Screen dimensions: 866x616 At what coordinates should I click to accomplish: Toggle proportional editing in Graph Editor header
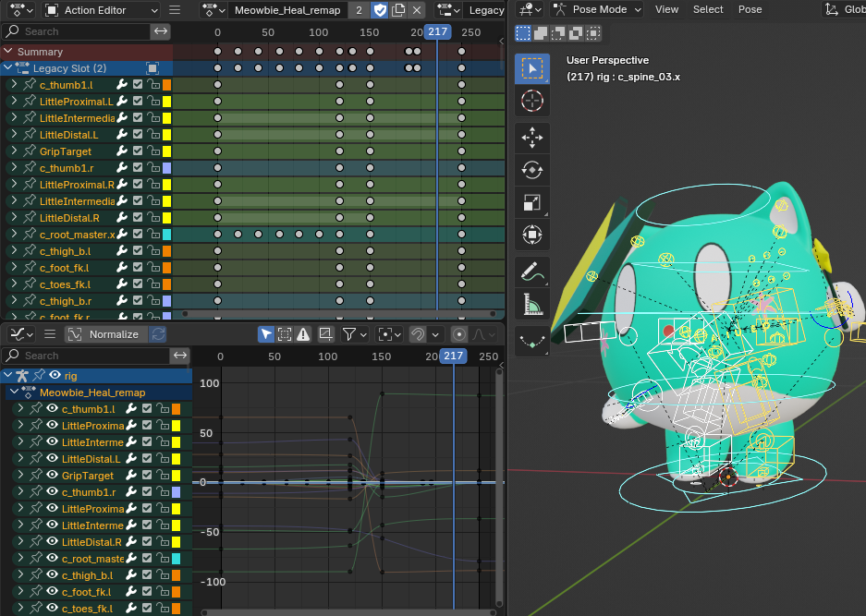(x=459, y=334)
